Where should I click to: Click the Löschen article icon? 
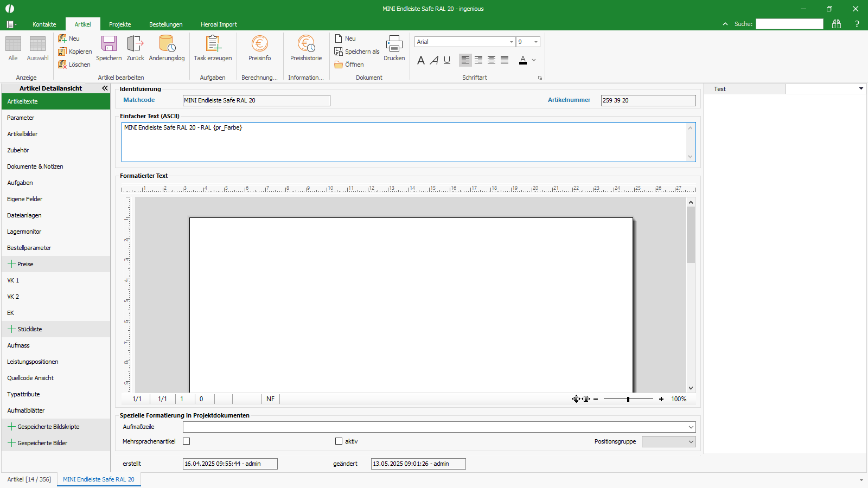click(x=62, y=65)
